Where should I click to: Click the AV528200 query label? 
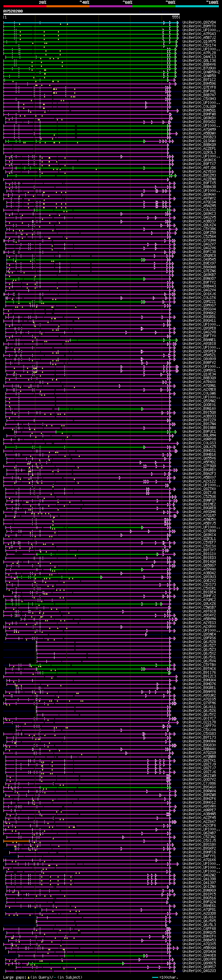[x=13, y=11]
